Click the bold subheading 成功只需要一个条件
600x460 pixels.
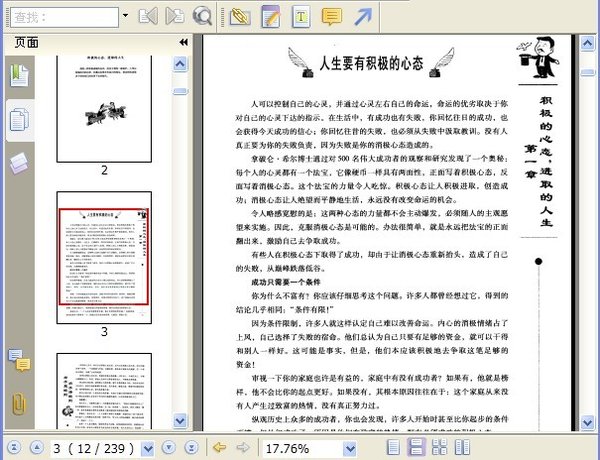pyautogui.click(x=286, y=282)
